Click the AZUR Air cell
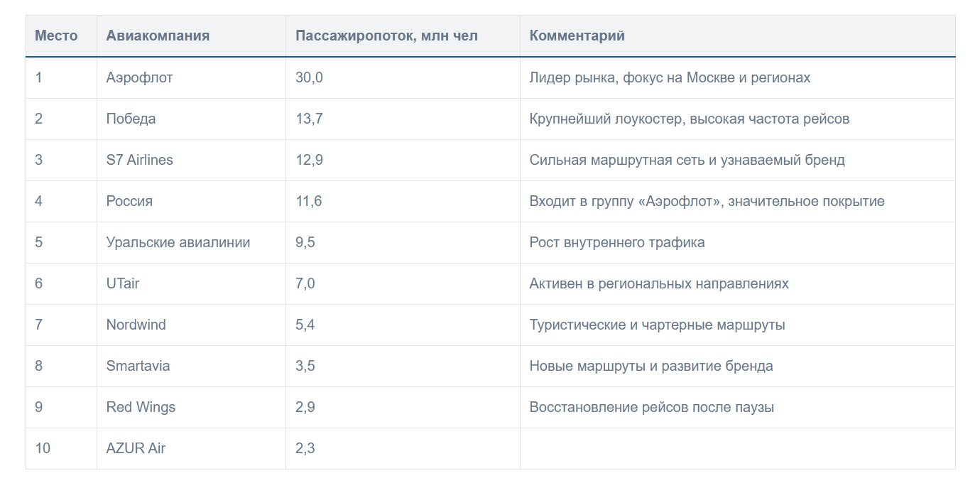980x488 pixels. point(136,448)
